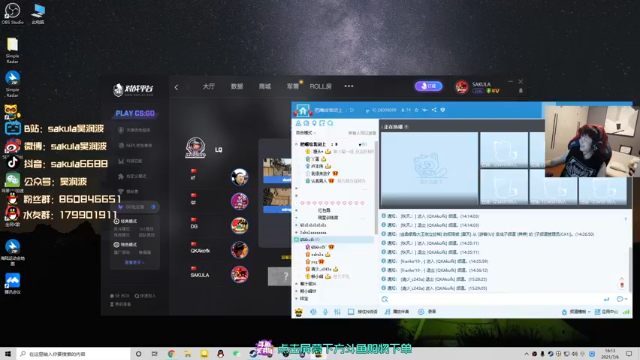640x360 pixels.
Task: Click the home icon in voice chat window
Action: pos(303,111)
